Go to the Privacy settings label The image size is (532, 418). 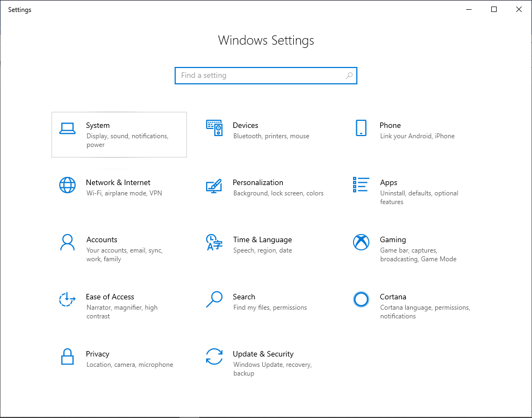(97, 354)
